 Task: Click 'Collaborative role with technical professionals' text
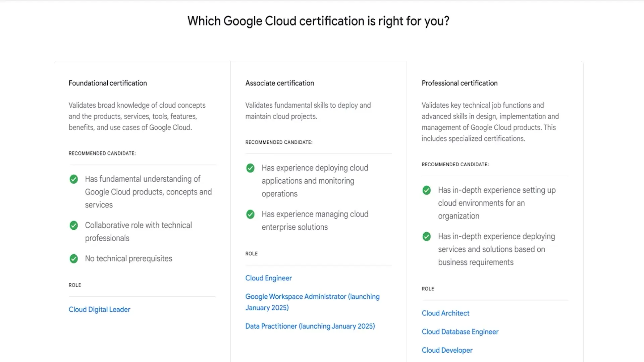pos(138,232)
